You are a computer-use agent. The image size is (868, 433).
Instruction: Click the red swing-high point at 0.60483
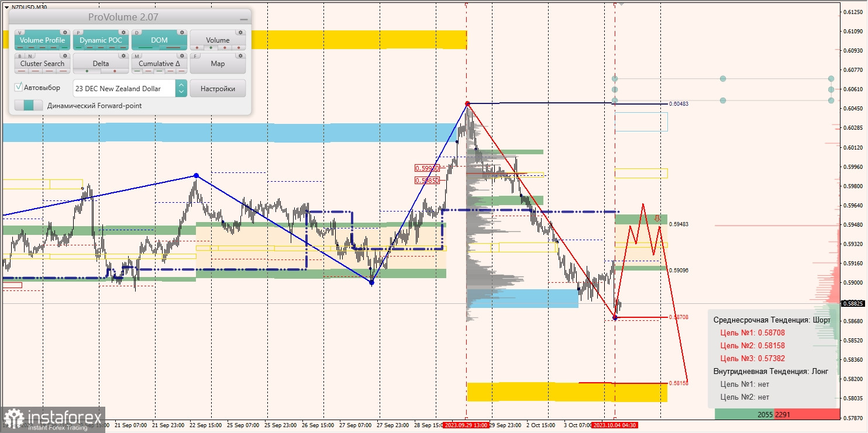(467, 104)
